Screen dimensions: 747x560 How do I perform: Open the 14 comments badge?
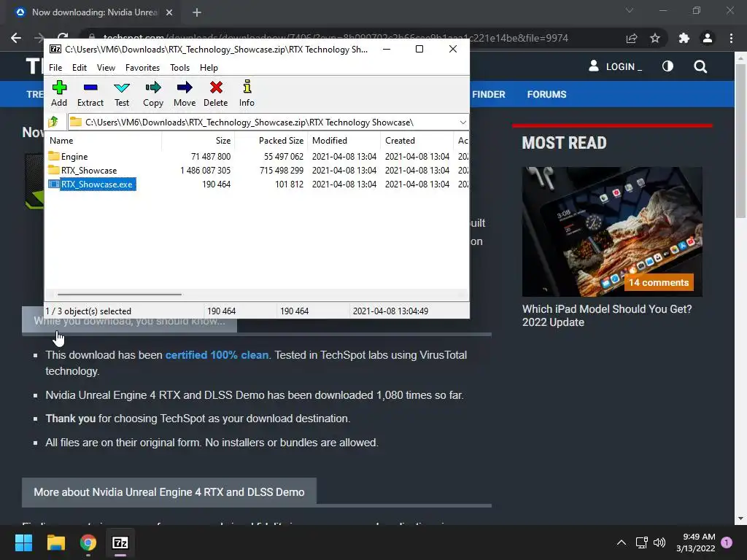(x=659, y=282)
